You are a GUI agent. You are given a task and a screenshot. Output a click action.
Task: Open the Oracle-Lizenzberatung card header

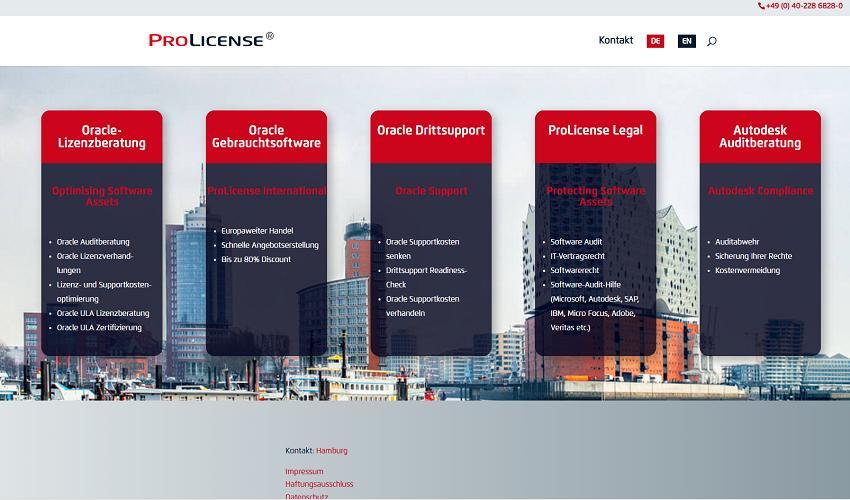[x=102, y=137]
